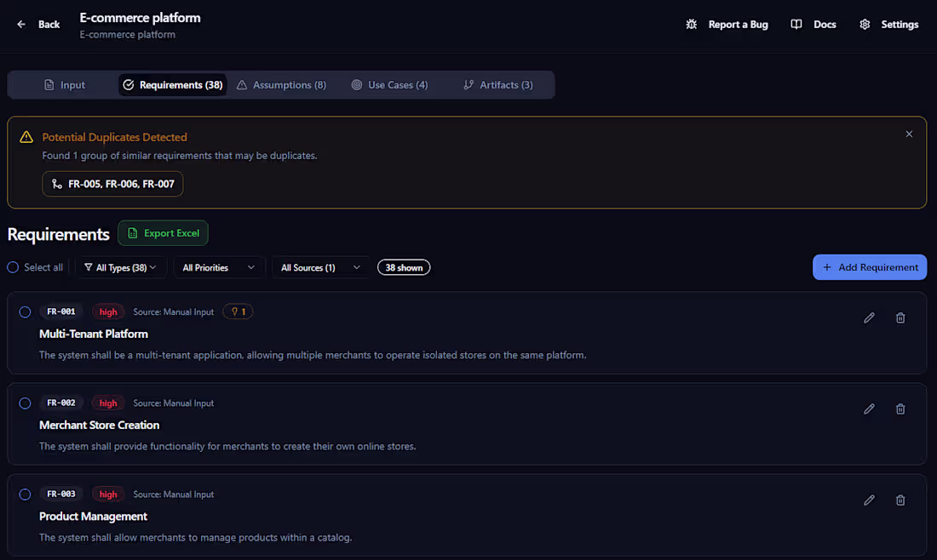
Task: Click the Report a Bug icon
Action: (x=692, y=25)
